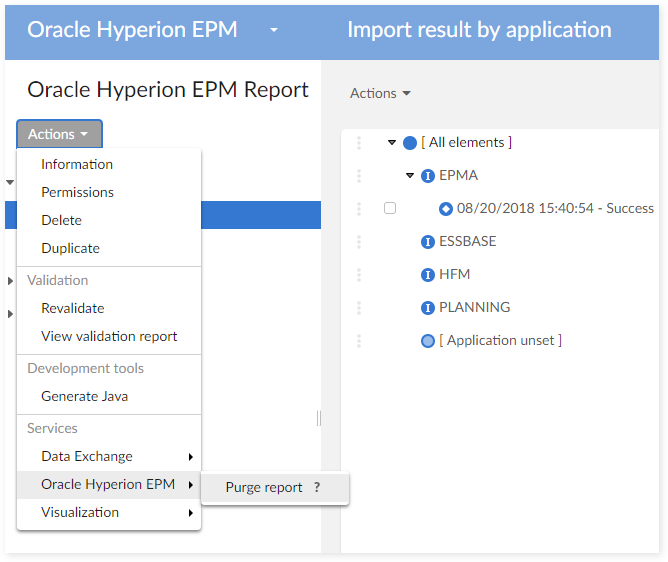
Task: Tick the checkbox for the 08/20/2018 import
Action: [390, 209]
